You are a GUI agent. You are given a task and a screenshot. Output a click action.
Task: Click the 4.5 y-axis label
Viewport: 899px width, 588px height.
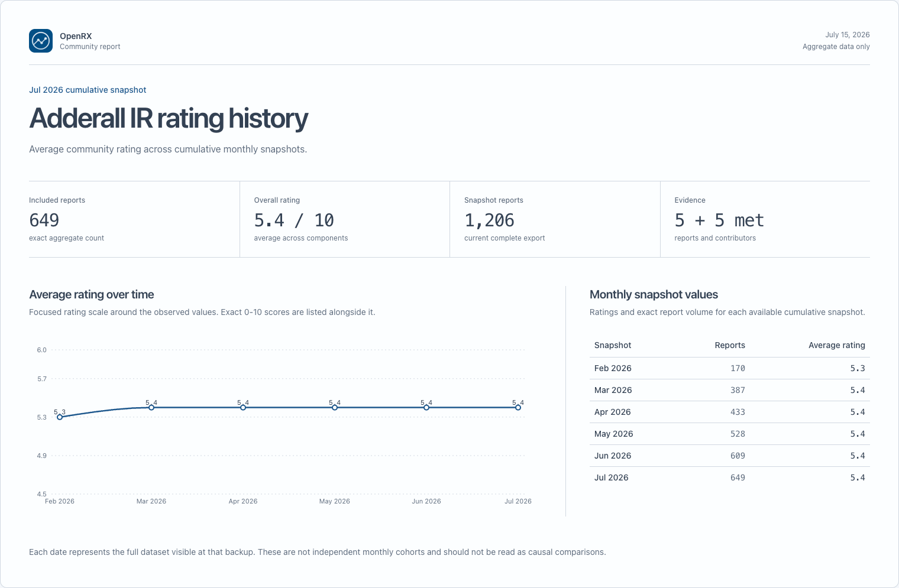click(x=41, y=494)
